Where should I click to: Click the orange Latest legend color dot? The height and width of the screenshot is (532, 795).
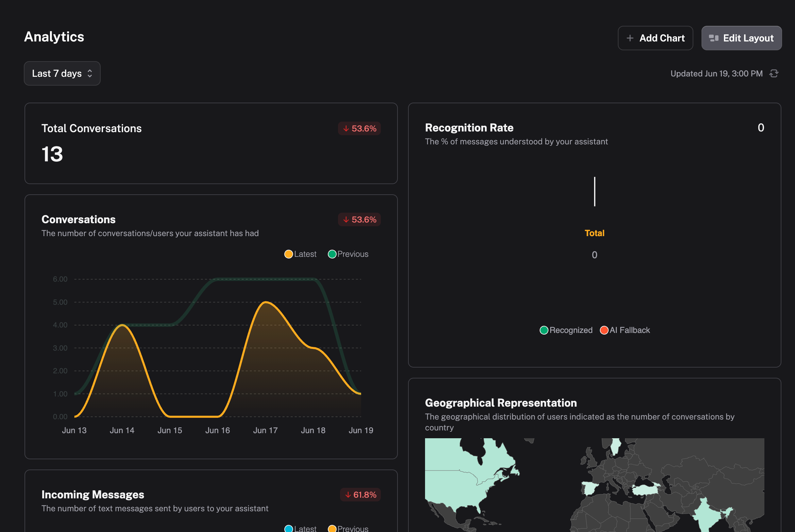coord(288,254)
